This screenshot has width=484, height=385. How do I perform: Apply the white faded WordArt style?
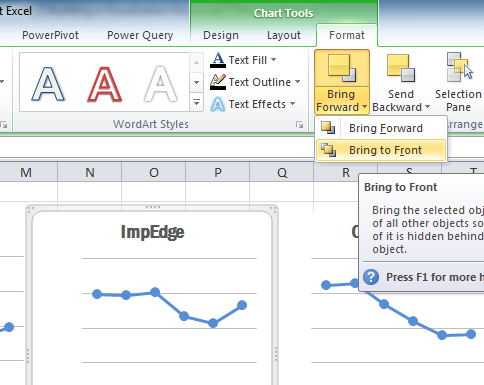[161, 84]
